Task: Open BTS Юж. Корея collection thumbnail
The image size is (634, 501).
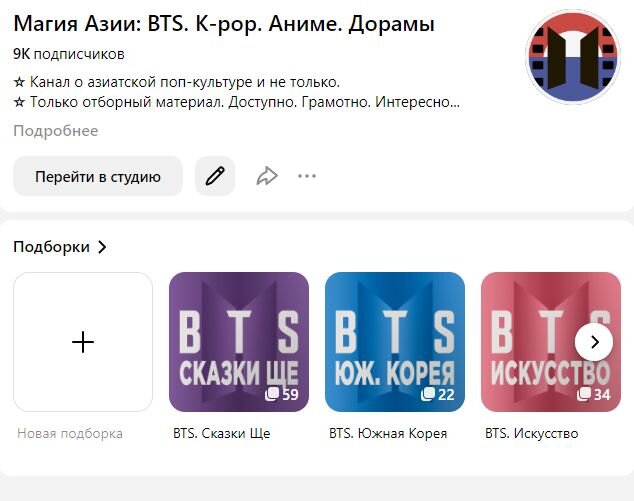Action: pyautogui.click(x=395, y=342)
